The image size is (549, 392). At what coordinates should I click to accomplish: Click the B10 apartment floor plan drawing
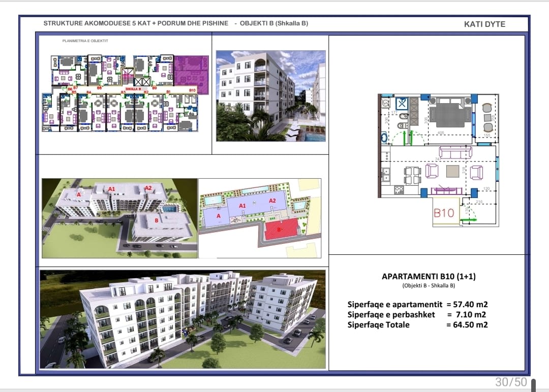click(438, 160)
